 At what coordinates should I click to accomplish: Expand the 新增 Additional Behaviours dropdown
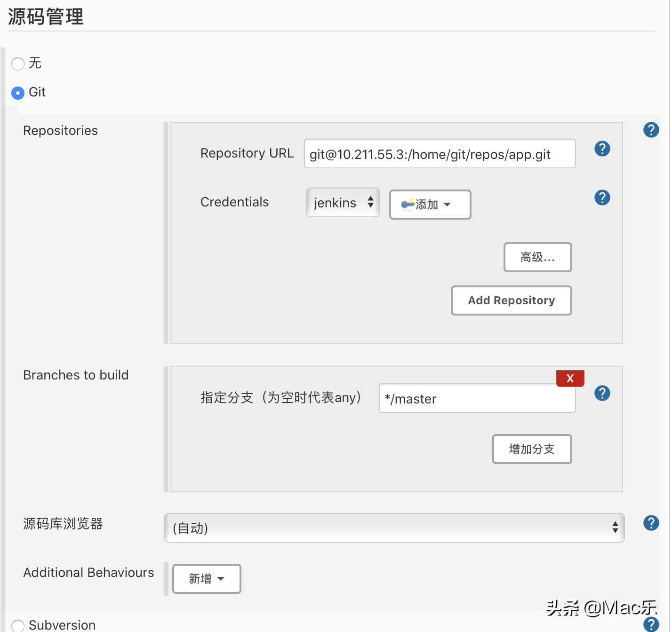(x=206, y=579)
